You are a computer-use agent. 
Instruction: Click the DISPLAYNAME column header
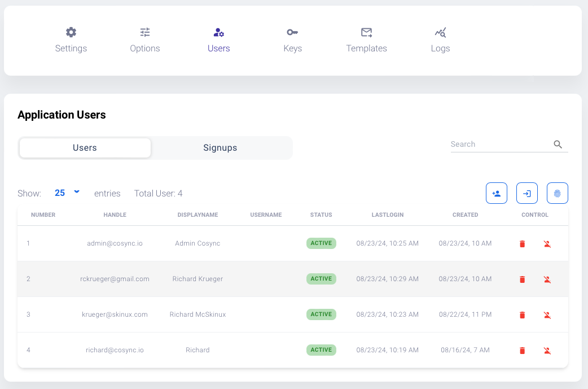198,215
